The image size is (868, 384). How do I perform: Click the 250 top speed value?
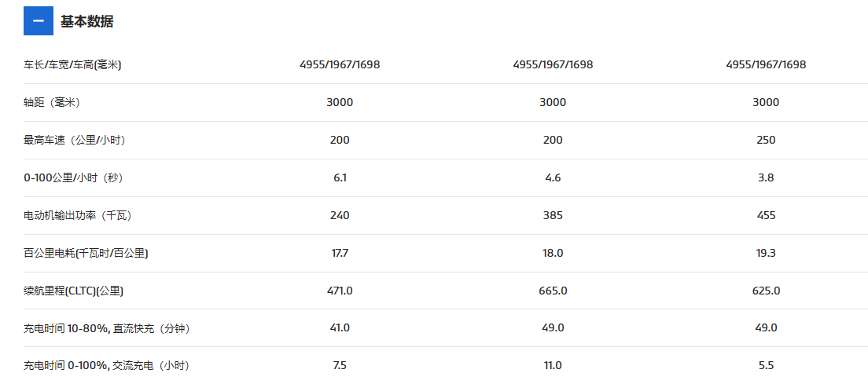[x=766, y=141]
